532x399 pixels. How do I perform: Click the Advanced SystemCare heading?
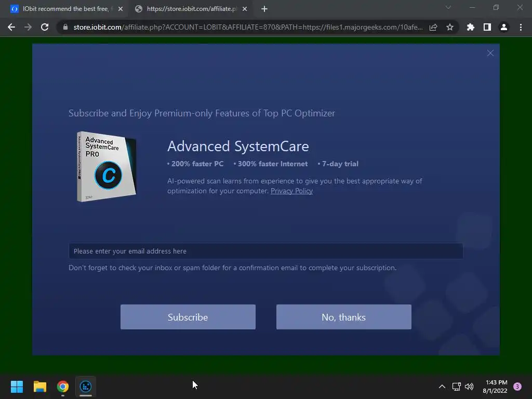point(238,146)
